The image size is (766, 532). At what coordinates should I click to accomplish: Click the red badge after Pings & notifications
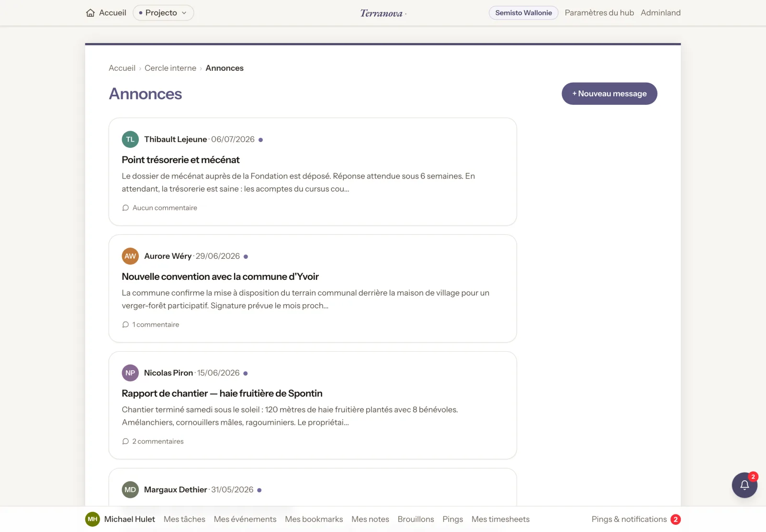tap(676, 520)
